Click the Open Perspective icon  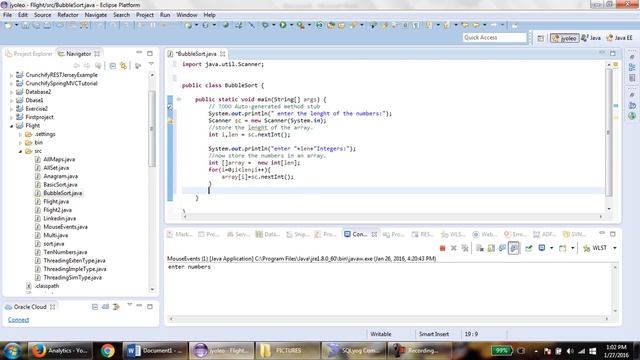tap(541, 38)
